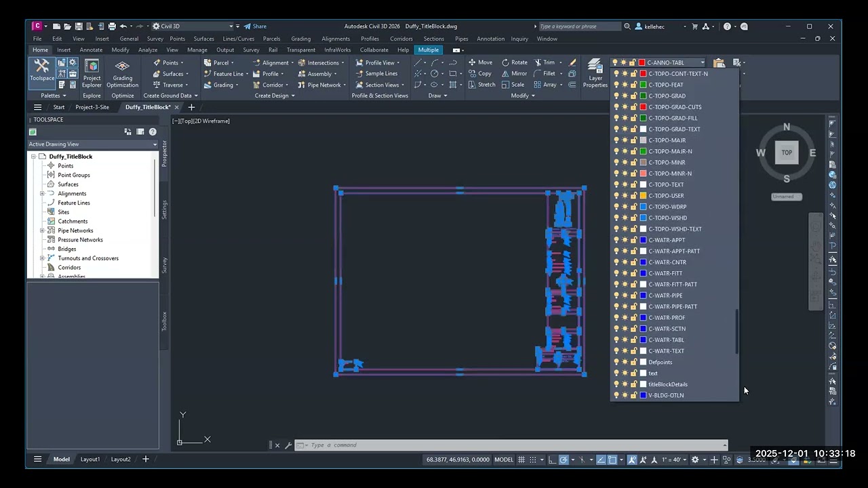Click the layer list scrollbar
The width and height of the screenshot is (868, 488).
[736, 332]
